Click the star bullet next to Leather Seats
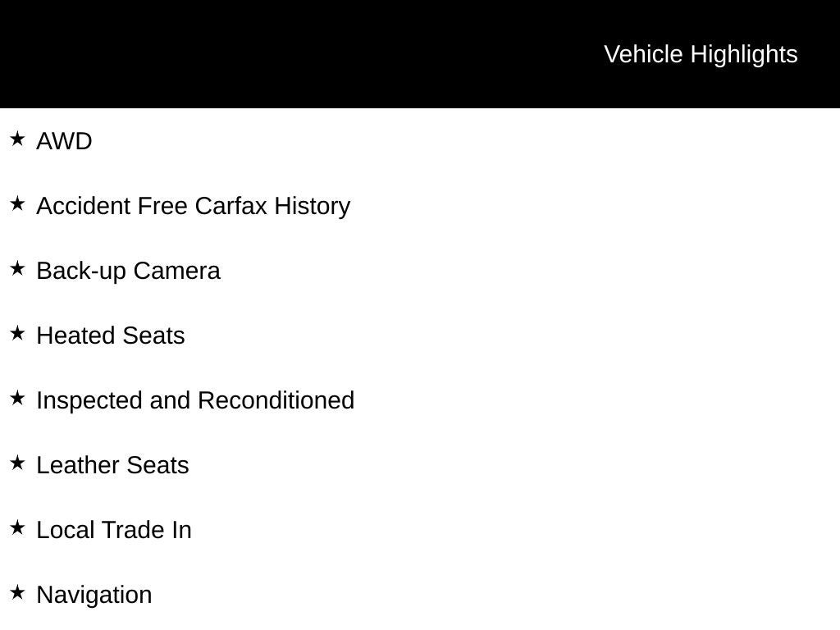The height and width of the screenshot is (630, 840). point(17,463)
